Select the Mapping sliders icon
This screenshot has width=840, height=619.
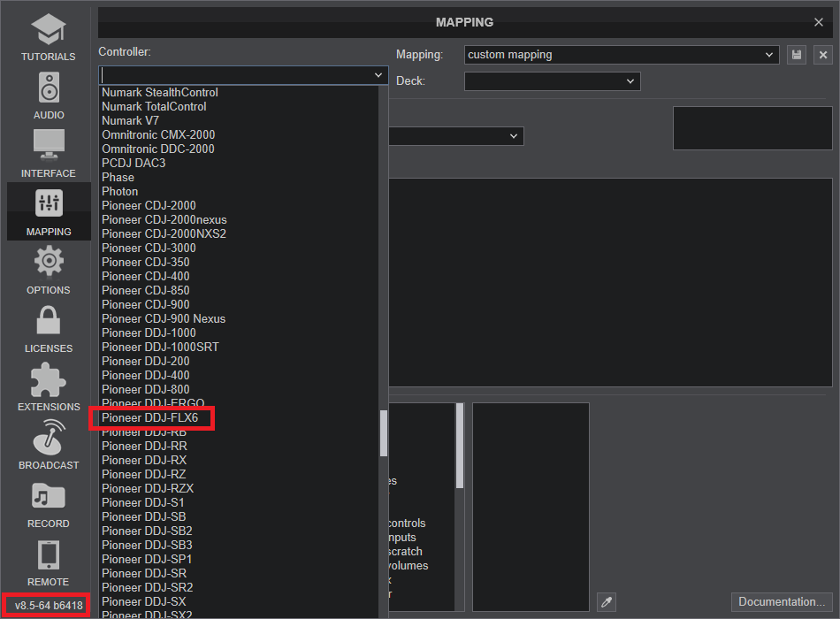(x=49, y=203)
